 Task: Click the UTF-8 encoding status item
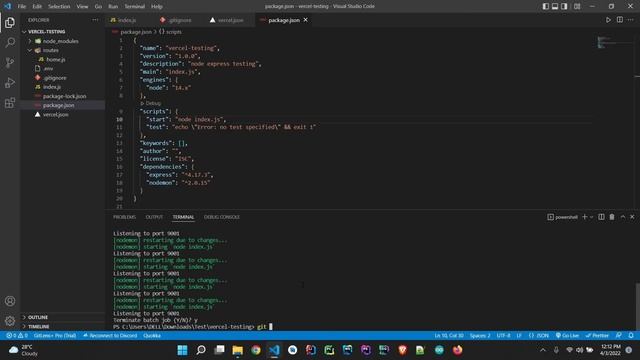tap(503, 336)
